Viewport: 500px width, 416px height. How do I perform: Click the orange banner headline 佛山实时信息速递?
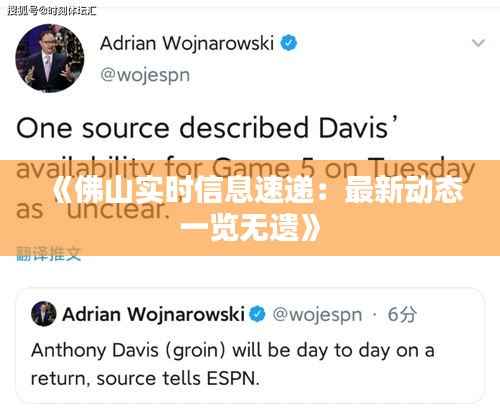[257, 191]
